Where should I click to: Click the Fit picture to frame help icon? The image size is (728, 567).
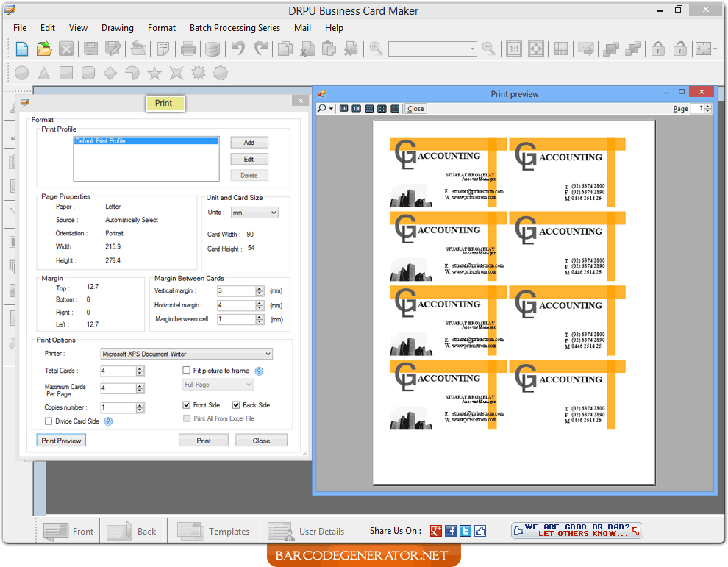pos(259,371)
